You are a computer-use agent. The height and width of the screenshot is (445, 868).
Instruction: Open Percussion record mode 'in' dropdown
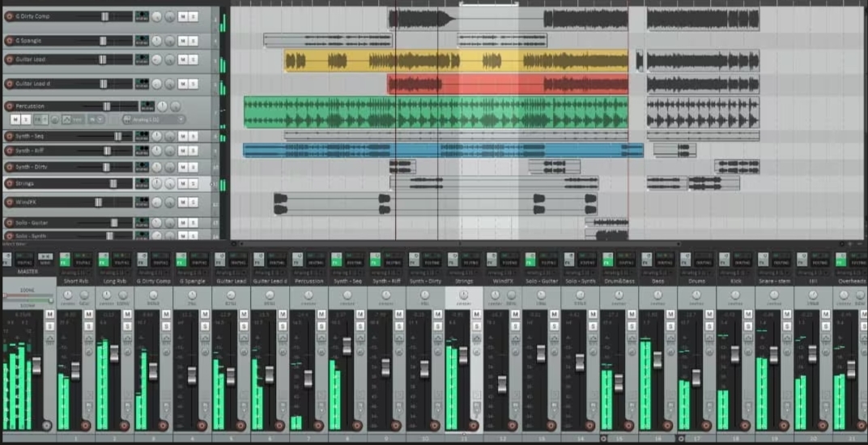tap(96, 120)
